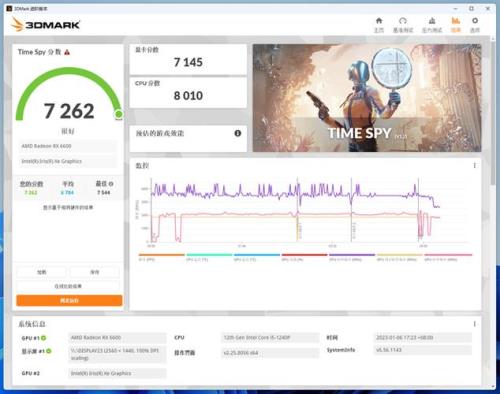Click the vertical scrollbar on the right edge
500x394 pixels.
coord(493,110)
